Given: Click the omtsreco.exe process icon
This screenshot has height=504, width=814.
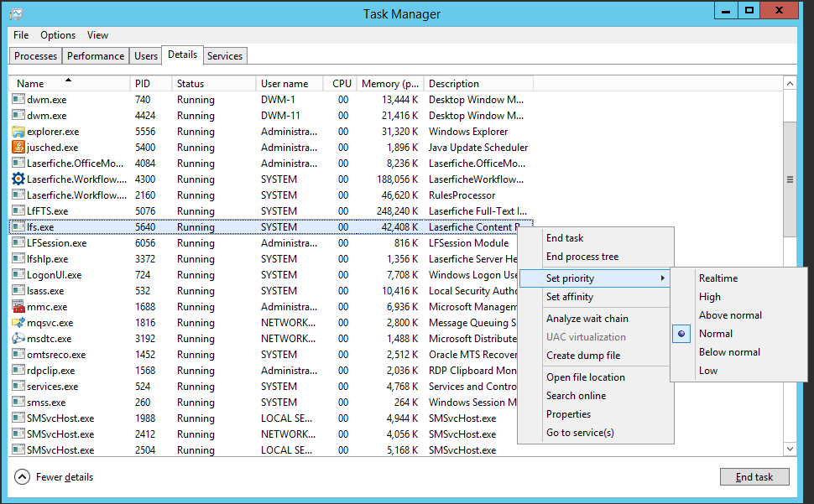Looking at the screenshot, I should 18,355.
